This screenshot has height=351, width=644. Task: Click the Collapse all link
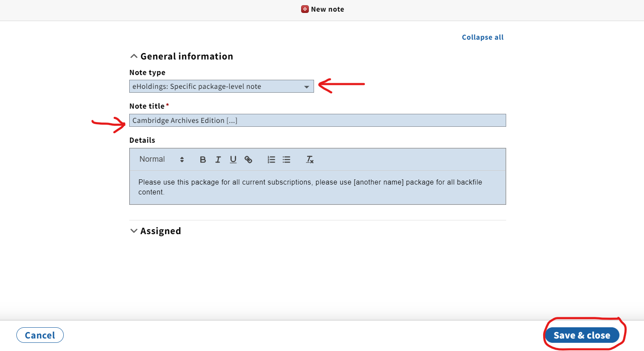(482, 37)
